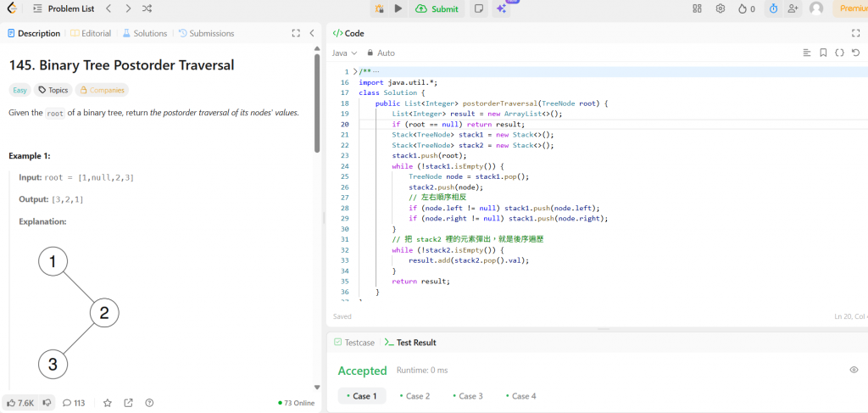
Task: Dislike the problem with thumbs down
Action: (47, 403)
